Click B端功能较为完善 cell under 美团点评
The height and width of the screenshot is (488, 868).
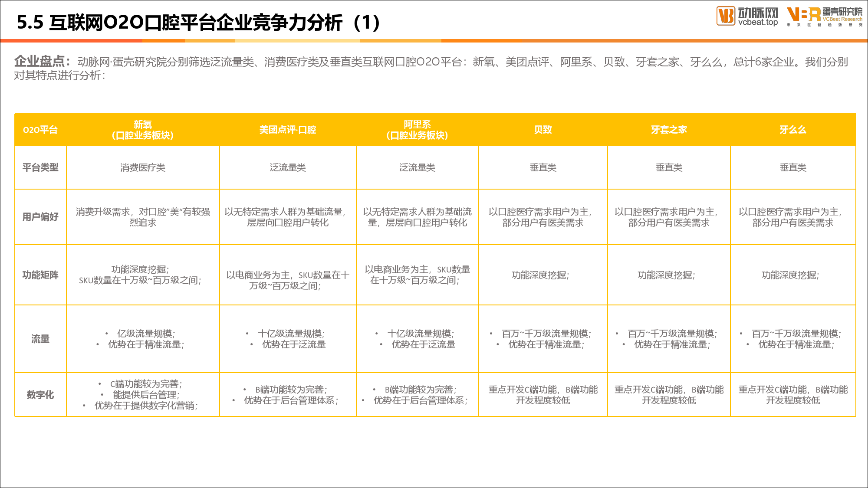point(288,395)
